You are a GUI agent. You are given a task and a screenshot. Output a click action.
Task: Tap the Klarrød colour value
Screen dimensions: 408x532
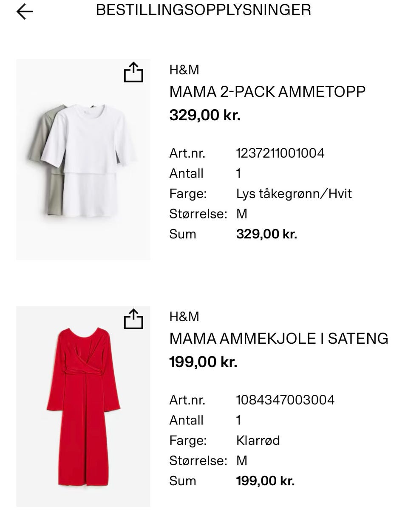pyautogui.click(x=258, y=440)
